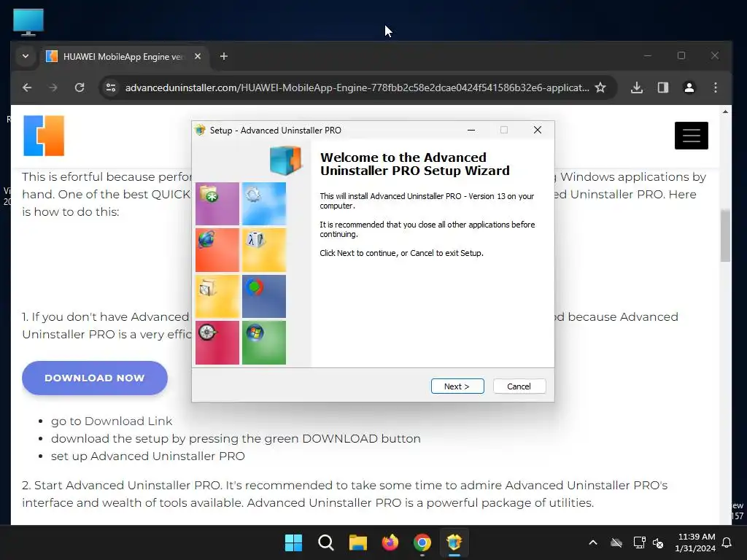
Task: Click the muted volume tray icon
Action: tap(659, 542)
